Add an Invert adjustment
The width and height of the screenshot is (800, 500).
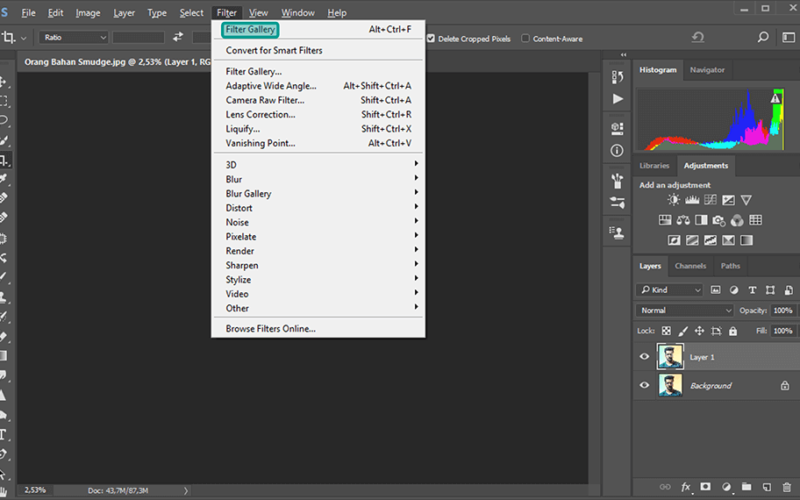pos(674,240)
